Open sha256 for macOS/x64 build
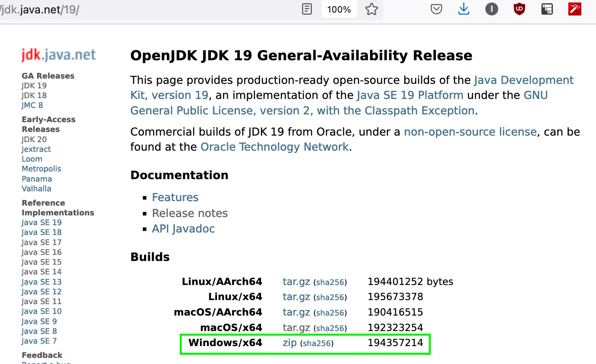The height and width of the screenshot is (364, 596). 330,328
